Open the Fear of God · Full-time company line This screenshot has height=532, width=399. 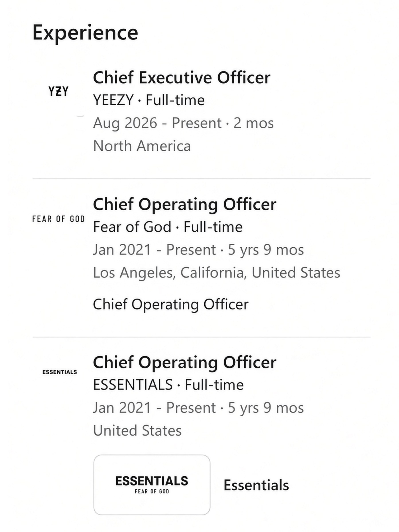168,227
